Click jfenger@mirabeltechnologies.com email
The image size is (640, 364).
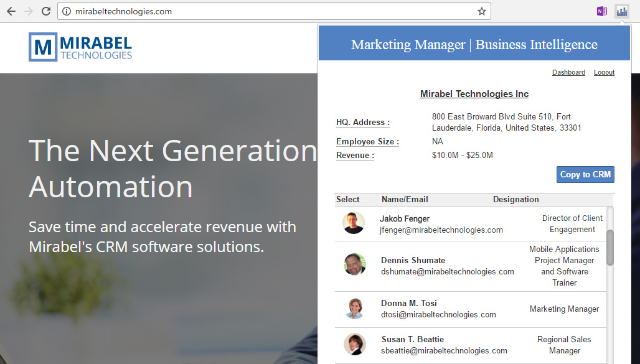[x=441, y=230]
